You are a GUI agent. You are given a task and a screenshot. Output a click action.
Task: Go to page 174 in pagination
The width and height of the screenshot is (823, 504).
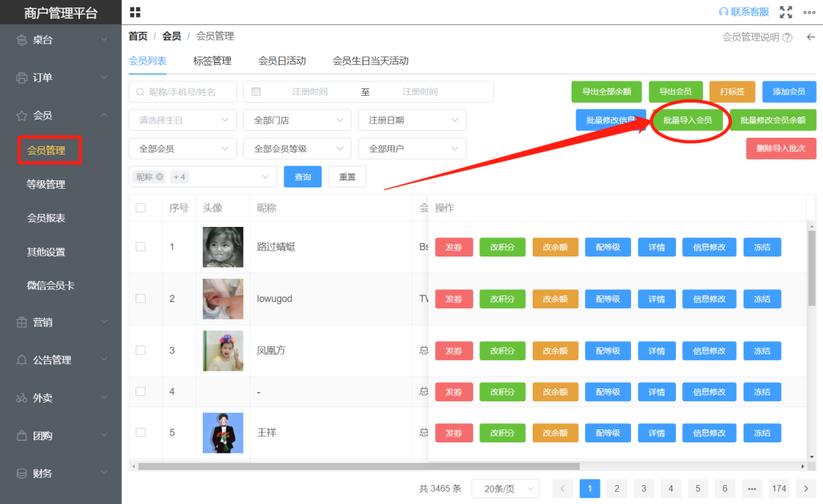(779, 488)
